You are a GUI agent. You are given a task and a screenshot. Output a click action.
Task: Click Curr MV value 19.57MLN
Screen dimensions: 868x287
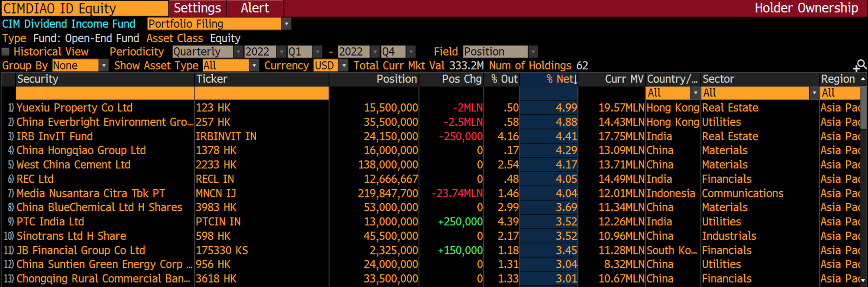tap(621, 108)
